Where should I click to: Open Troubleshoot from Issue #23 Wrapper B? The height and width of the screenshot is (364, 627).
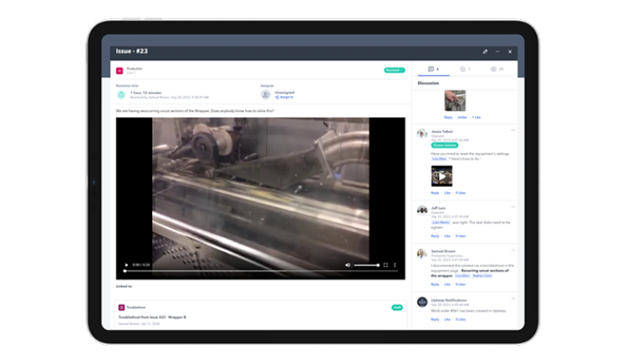coord(152,317)
